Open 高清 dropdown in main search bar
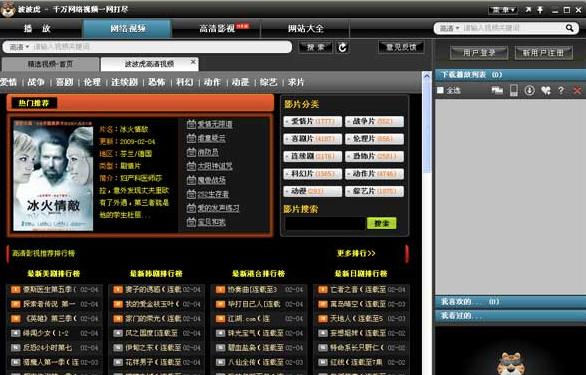The image size is (586, 375). [19, 47]
